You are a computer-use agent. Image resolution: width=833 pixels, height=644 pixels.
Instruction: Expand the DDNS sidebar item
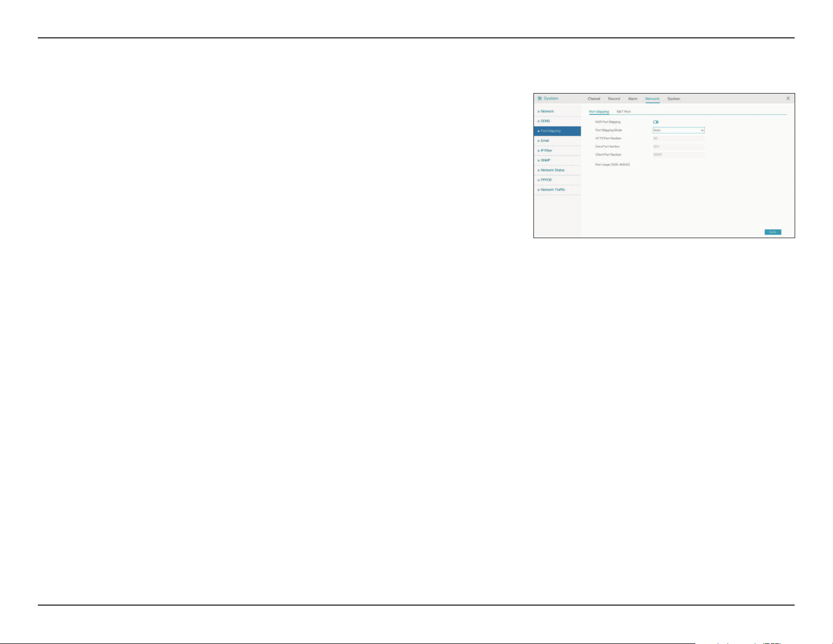(558, 121)
